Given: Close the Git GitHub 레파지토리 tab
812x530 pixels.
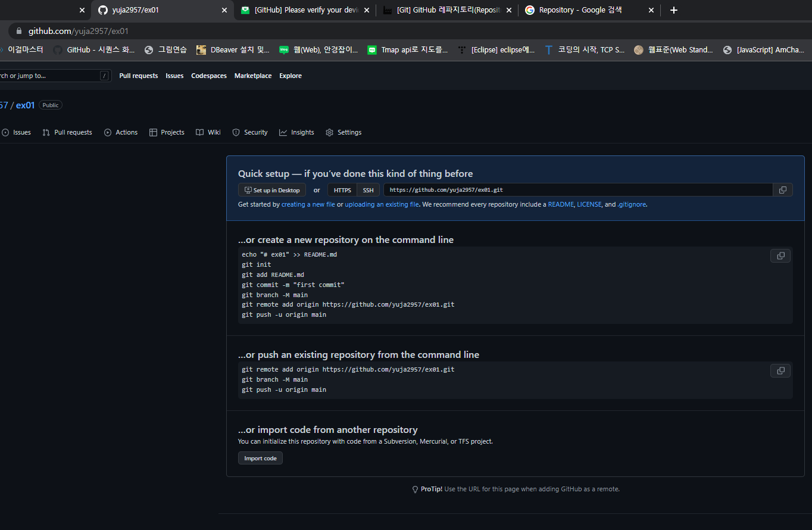Looking at the screenshot, I should tap(509, 10).
